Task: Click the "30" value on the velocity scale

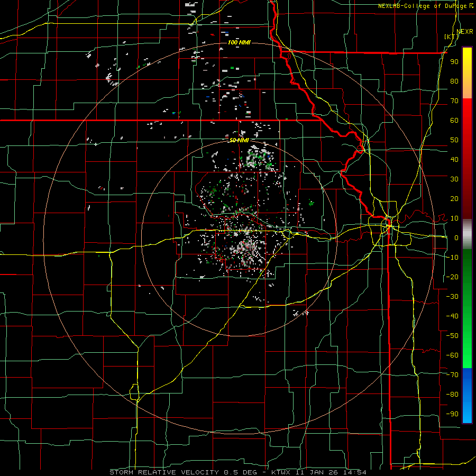Action: pos(454,179)
